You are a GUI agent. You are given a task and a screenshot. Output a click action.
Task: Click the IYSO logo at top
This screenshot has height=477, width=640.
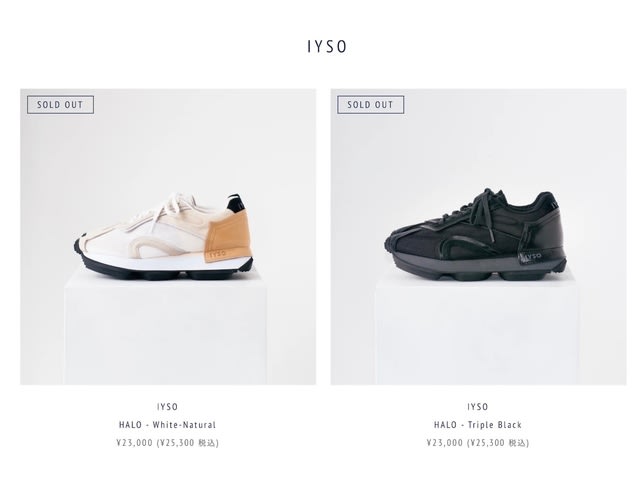click(x=327, y=47)
